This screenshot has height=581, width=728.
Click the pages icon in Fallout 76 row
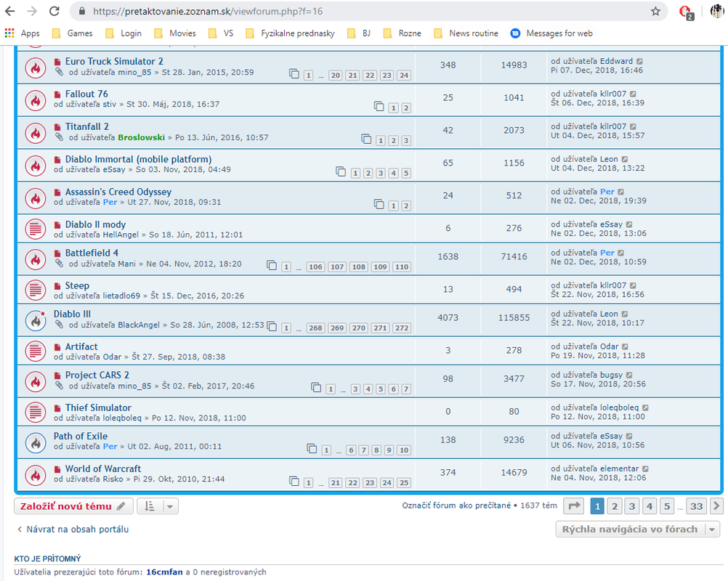[x=379, y=107]
